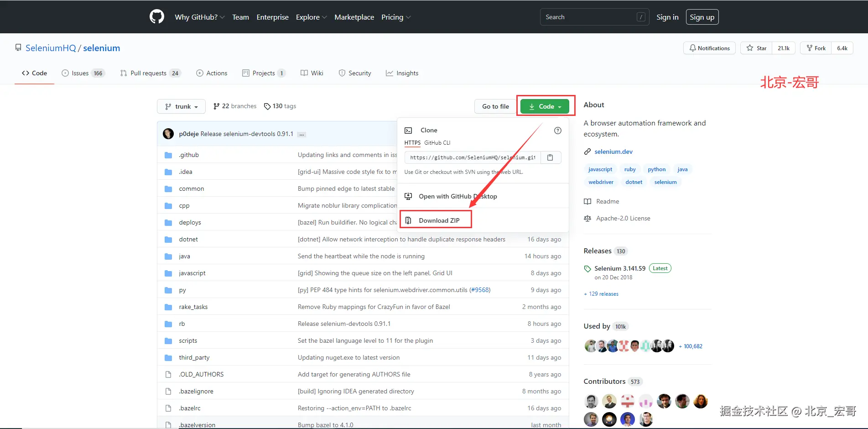Select the HTTPS clone tab
The height and width of the screenshot is (429, 868).
click(412, 143)
